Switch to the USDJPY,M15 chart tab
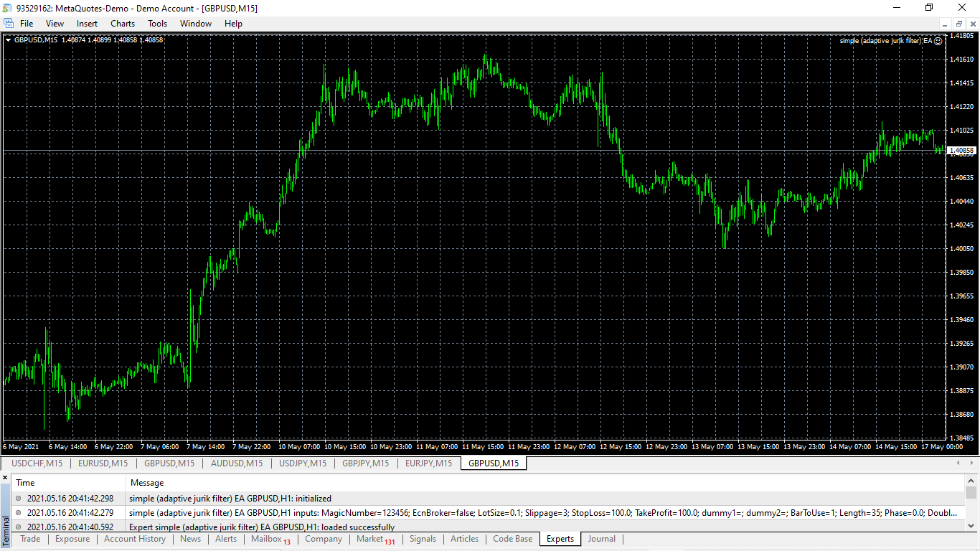Screen dimensions: 980x551 coord(303,463)
